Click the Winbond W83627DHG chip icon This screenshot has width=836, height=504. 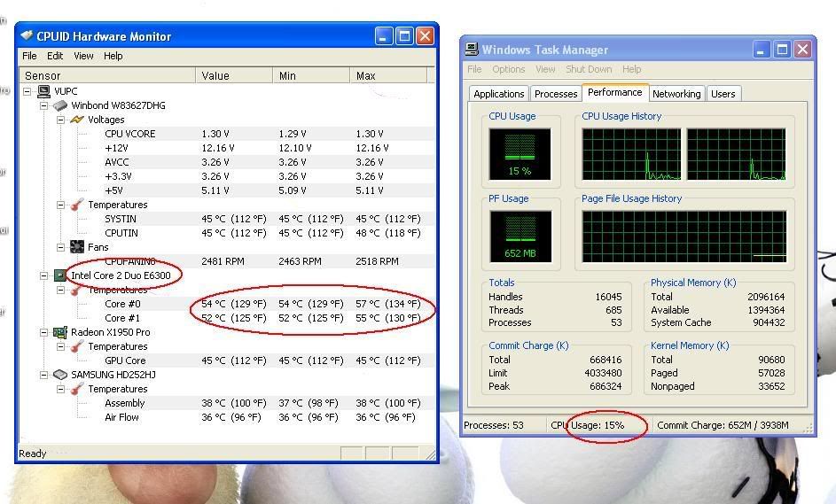[x=60, y=105]
